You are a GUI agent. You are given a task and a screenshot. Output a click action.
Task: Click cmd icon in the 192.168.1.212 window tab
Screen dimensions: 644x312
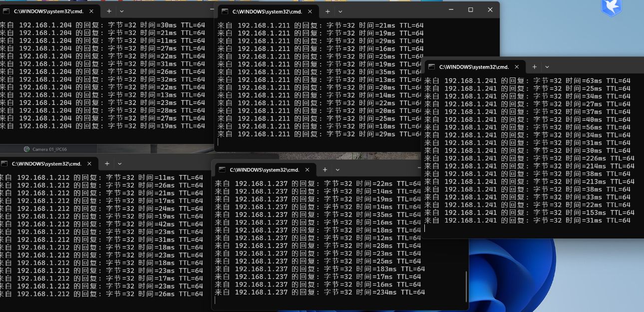pyautogui.click(x=4, y=163)
